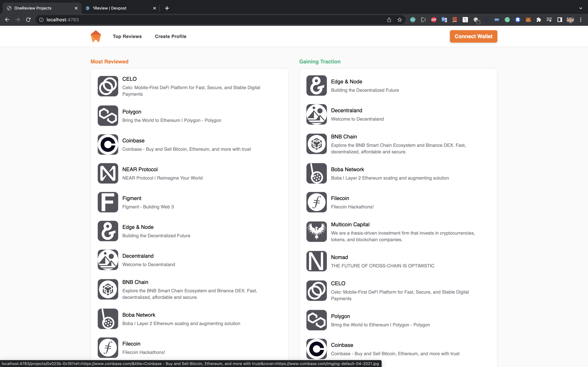Open Chrome three-dot menu

coord(581,20)
